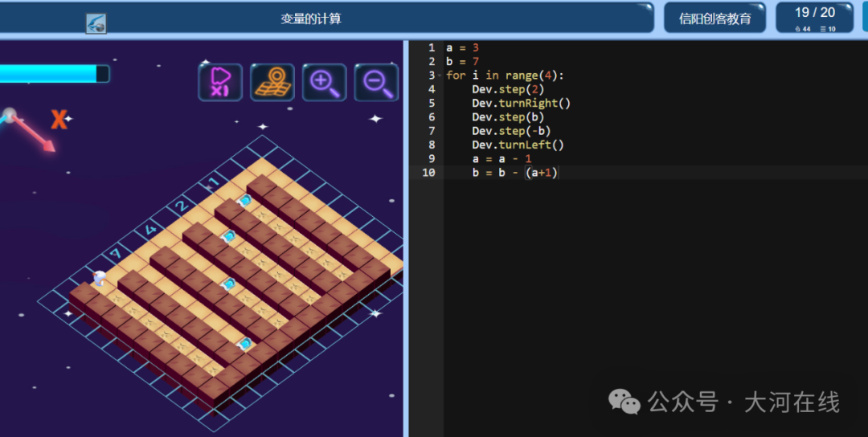The width and height of the screenshot is (868, 437).
Task: Click the grid label 7 on the board
Action: coord(115,254)
